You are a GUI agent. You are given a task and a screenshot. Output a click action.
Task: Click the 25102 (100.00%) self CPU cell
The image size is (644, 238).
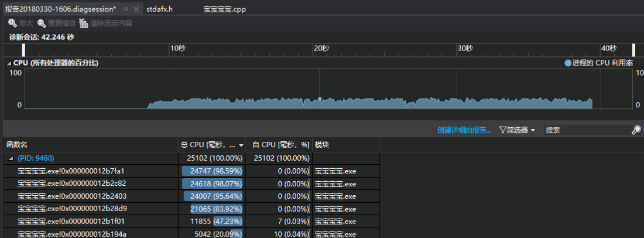279,158
